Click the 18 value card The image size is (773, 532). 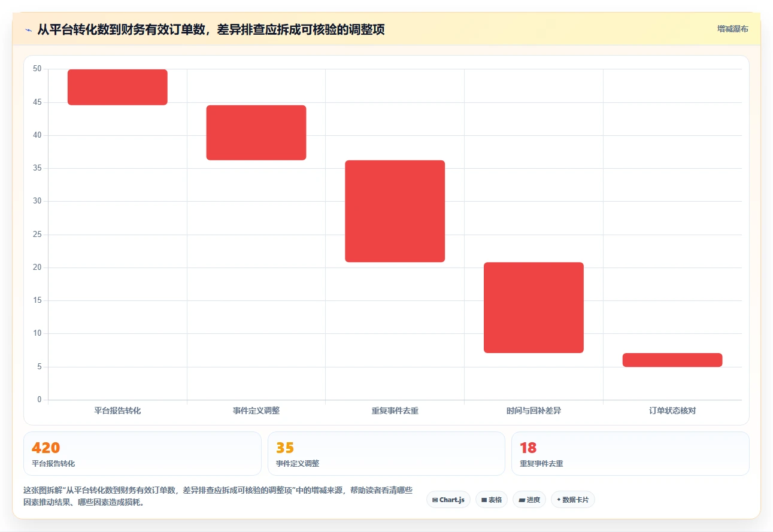tap(630, 454)
